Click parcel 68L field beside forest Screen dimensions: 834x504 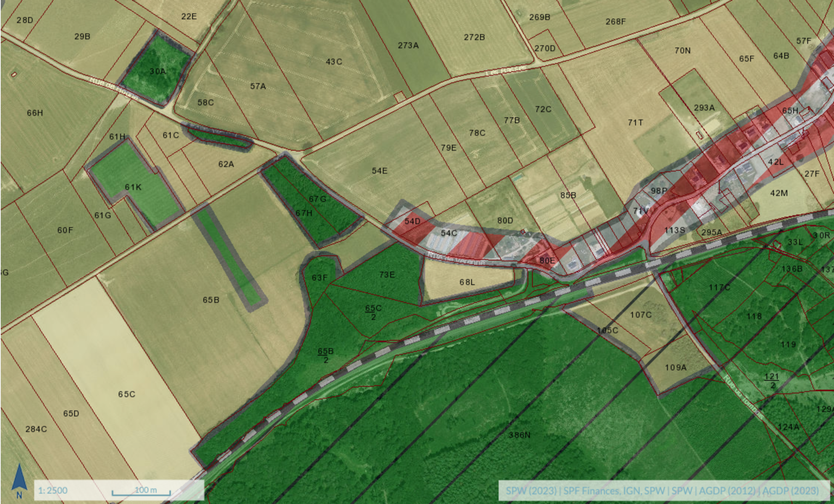[x=467, y=282]
